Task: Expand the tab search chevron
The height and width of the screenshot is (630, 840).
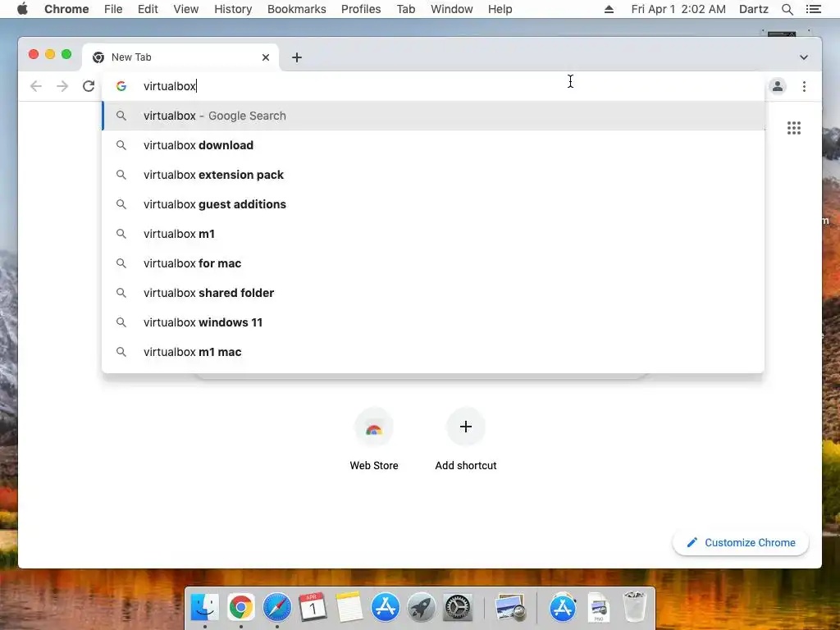Action: click(804, 57)
